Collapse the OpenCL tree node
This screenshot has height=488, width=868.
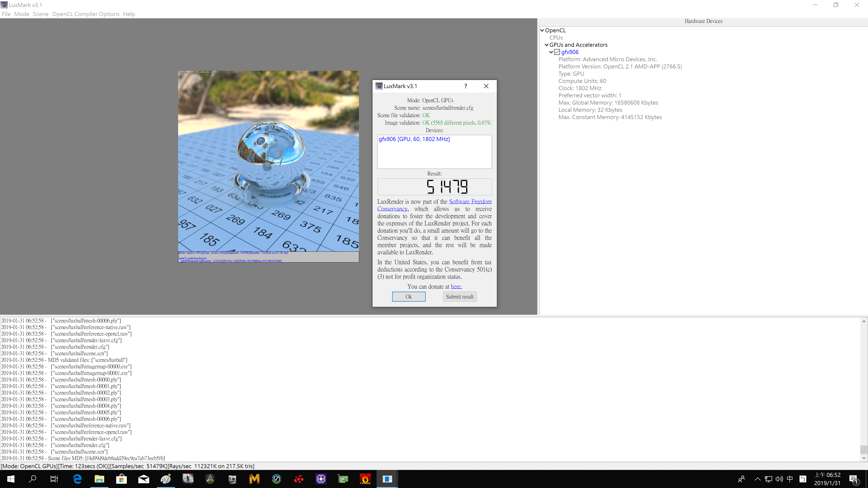pyautogui.click(x=542, y=30)
